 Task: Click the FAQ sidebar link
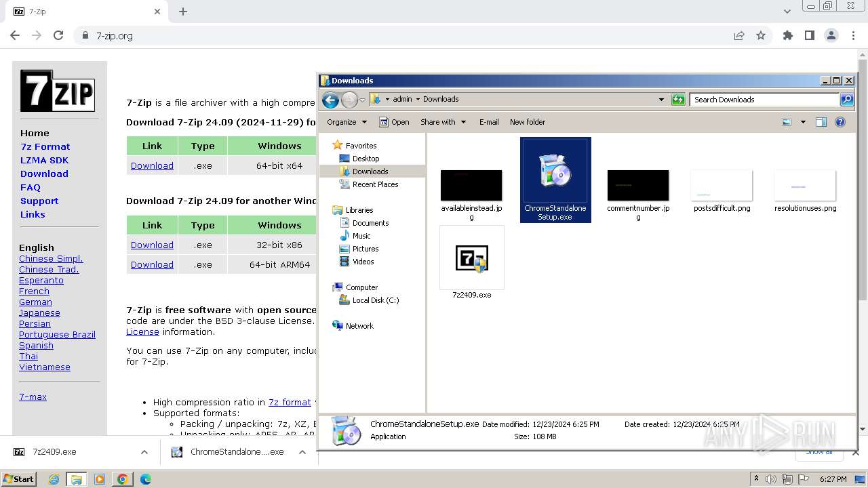pyautogui.click(x=31, y=187)
